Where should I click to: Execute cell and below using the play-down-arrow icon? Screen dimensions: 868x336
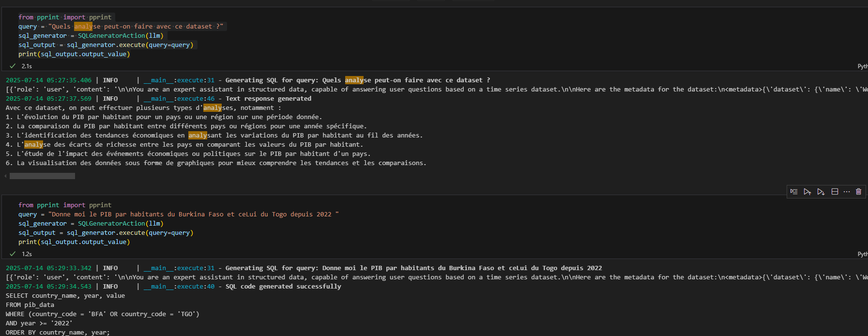click(x=821, y=192)
